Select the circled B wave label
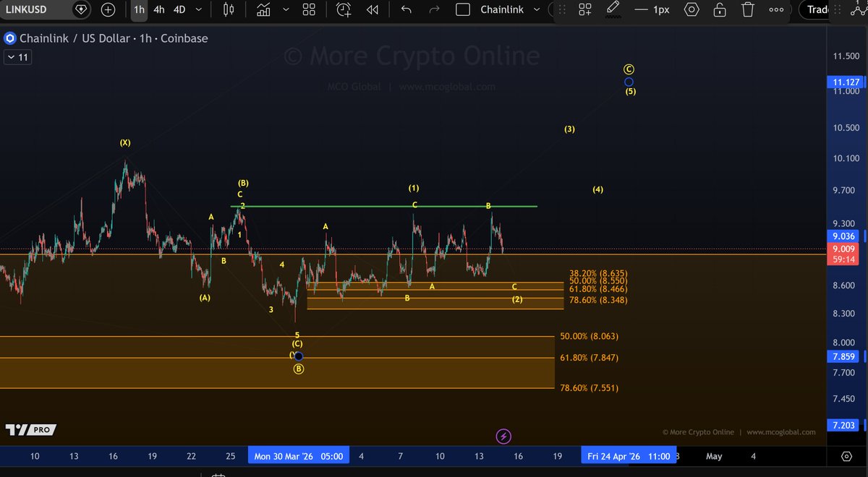This screenshot has width=868, height=477. (298, 369)
